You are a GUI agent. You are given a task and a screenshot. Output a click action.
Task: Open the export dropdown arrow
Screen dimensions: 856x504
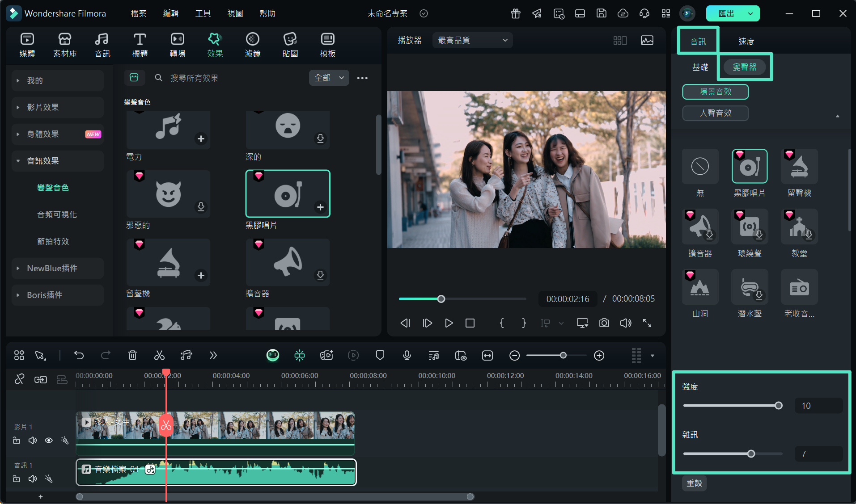pyautogui.click(x=750, y=13)
